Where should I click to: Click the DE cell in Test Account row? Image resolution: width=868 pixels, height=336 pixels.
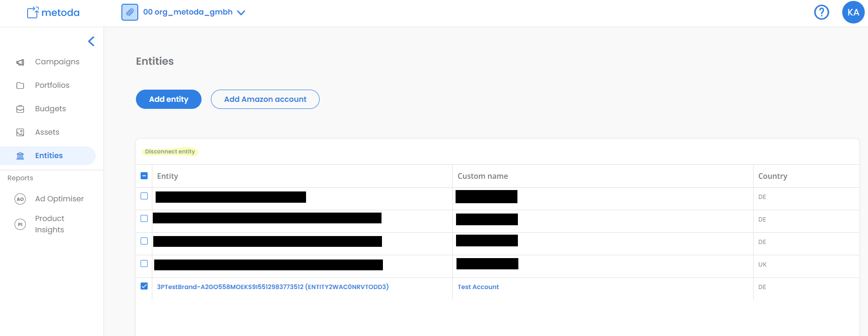pyautogui.click(x=762, y=287)
